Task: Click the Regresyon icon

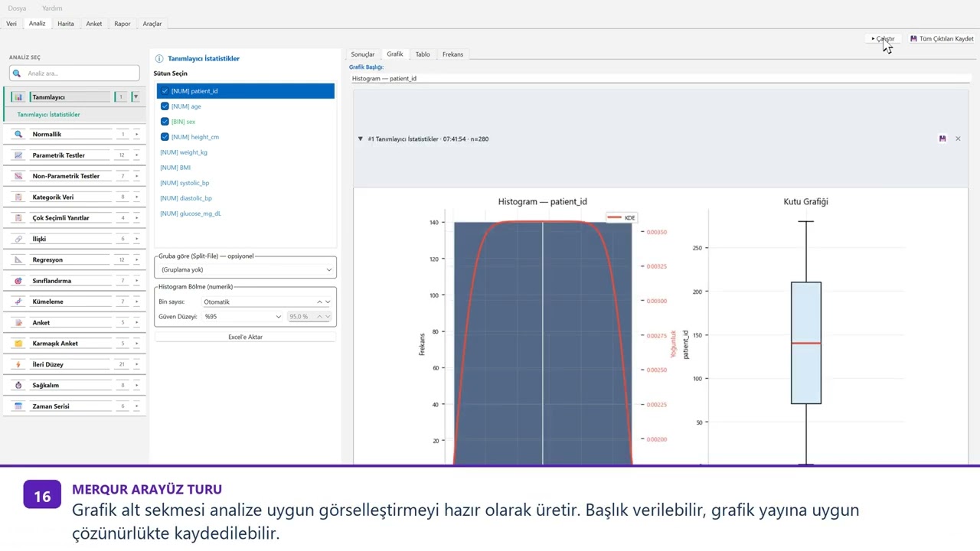Action: pyautogui.click(x=19, y=260)
